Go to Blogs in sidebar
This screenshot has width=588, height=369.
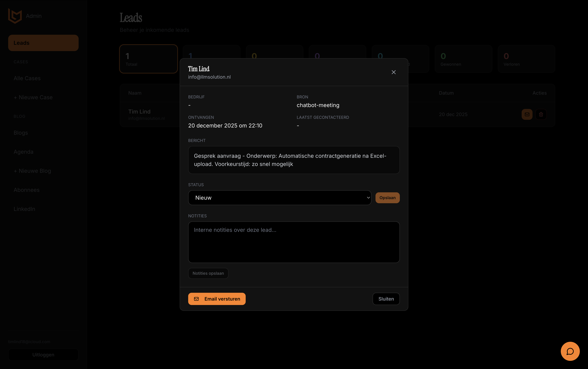21,133
